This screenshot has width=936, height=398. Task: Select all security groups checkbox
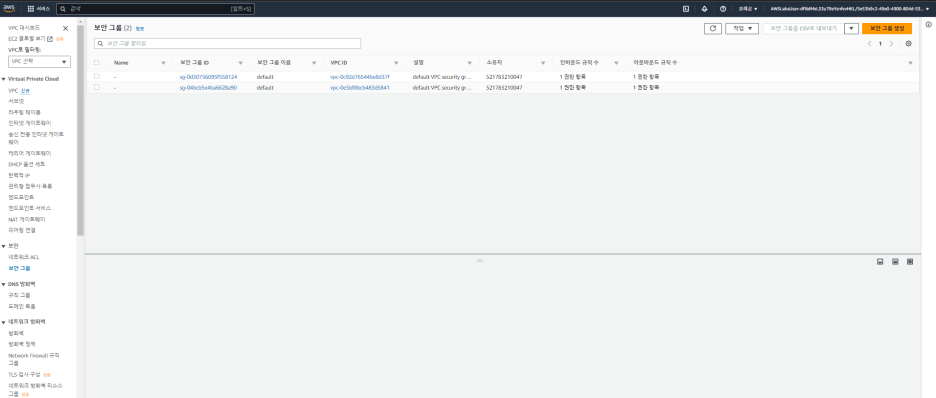(97, 63)
